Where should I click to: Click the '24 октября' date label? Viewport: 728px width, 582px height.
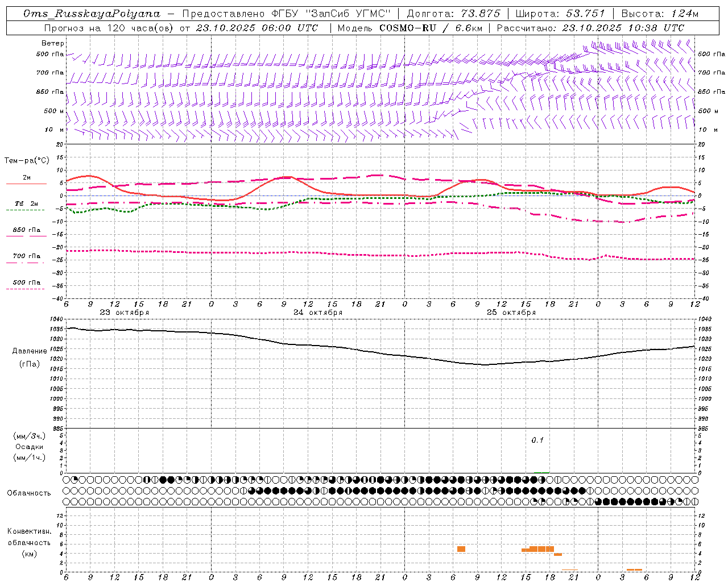[318, 313]
